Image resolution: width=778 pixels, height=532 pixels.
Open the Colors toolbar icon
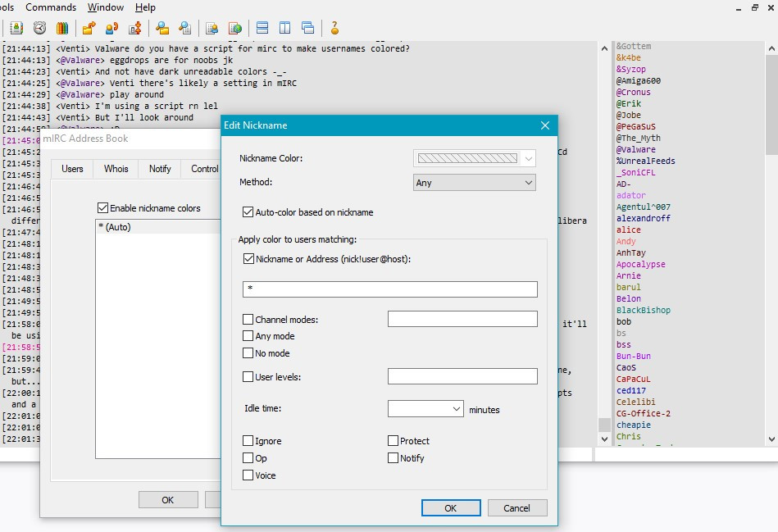(x=62, y=28)
